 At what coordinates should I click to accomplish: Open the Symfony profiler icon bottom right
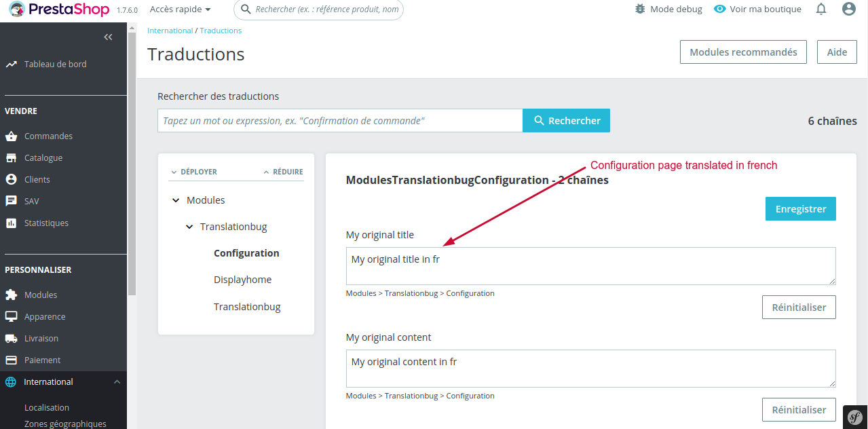[856, 417]
